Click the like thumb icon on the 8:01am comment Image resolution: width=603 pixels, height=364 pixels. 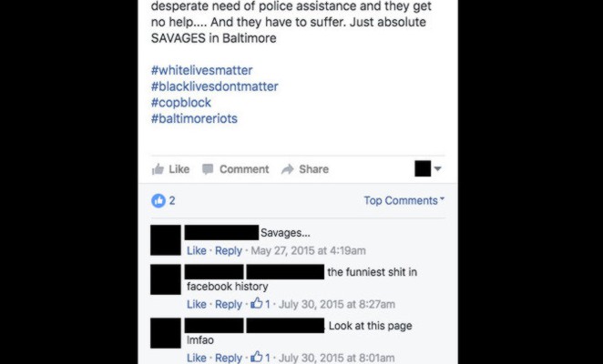(x=257, y=357)
